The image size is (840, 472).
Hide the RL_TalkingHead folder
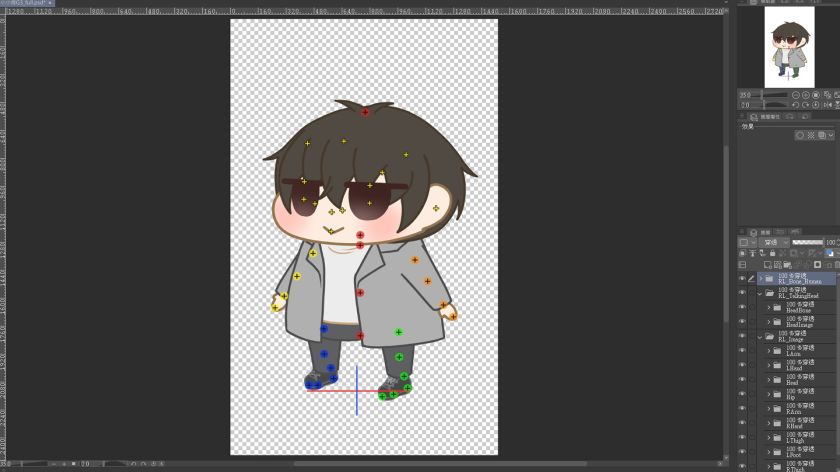742,293
